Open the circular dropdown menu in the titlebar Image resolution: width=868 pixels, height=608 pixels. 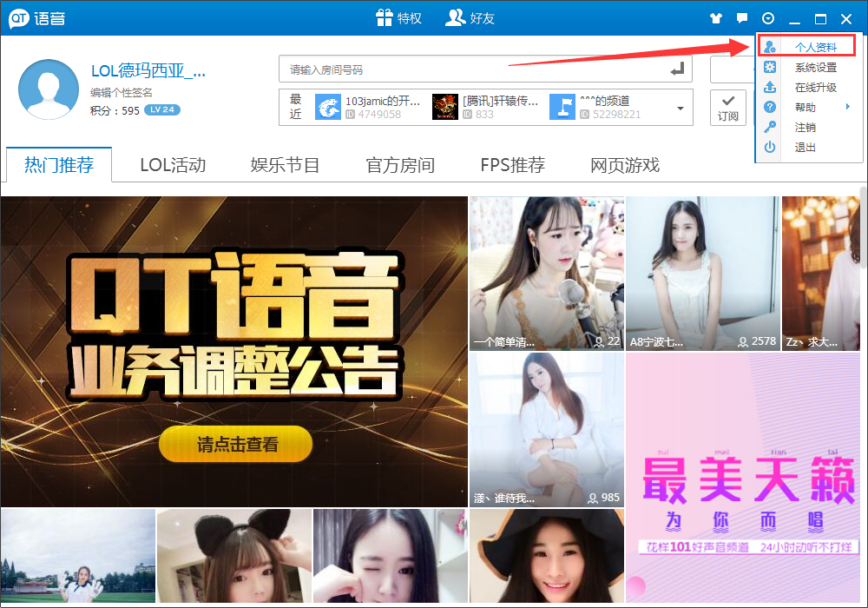tap(767, 17)
